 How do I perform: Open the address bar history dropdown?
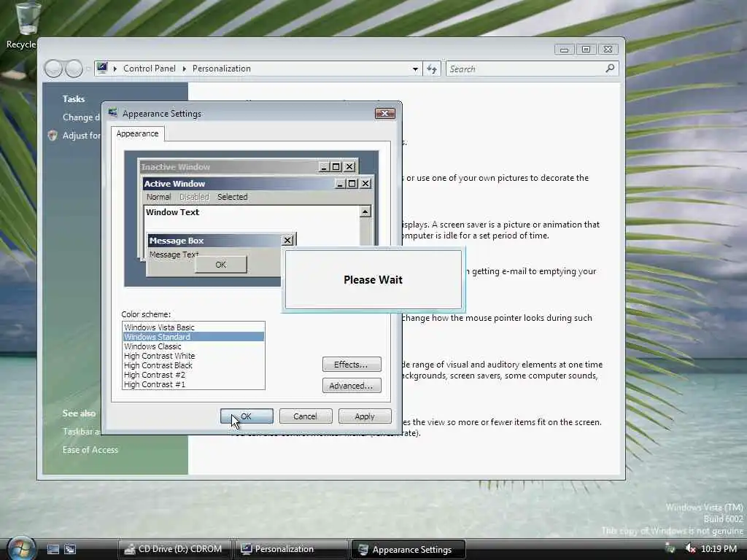[x=415, y=69]
